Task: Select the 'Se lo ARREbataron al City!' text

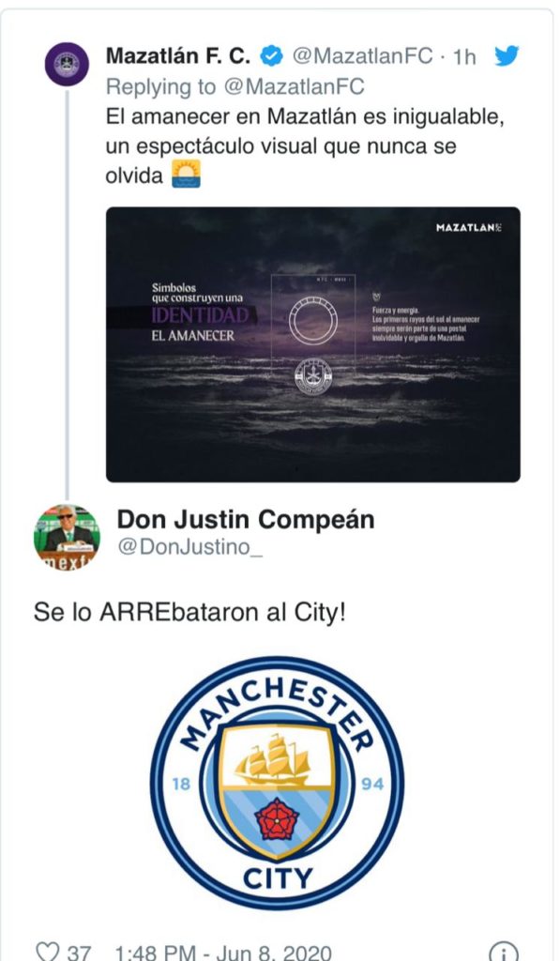Action: tap(189, 612)
